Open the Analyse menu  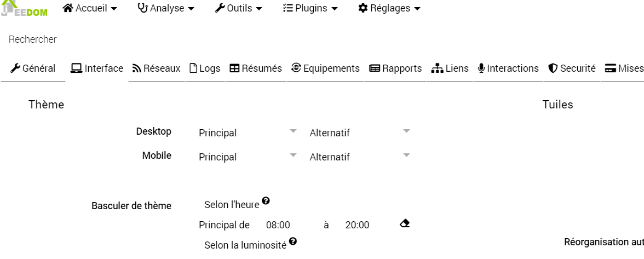tap(166, 8)
